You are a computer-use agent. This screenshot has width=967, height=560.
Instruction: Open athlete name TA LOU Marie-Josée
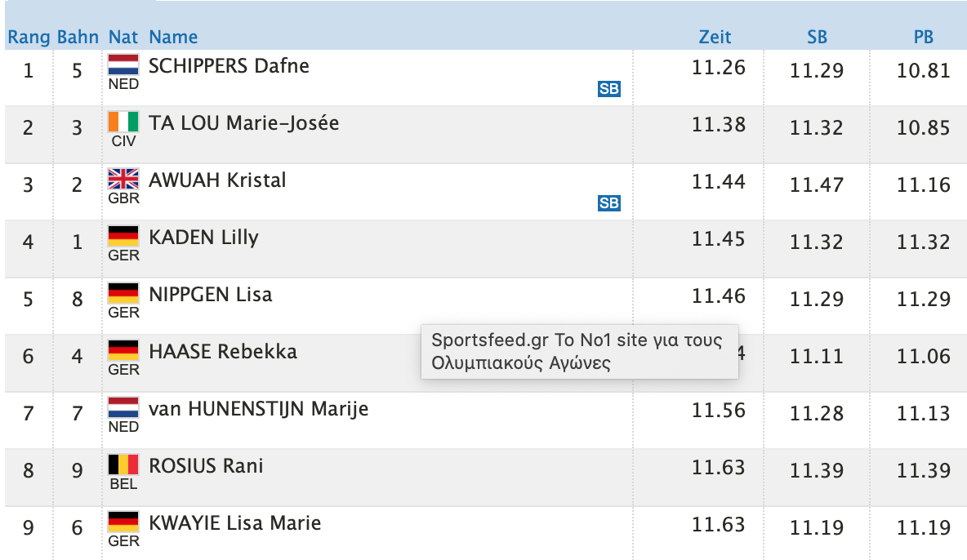pyautogui.click(x=243, y=123)
